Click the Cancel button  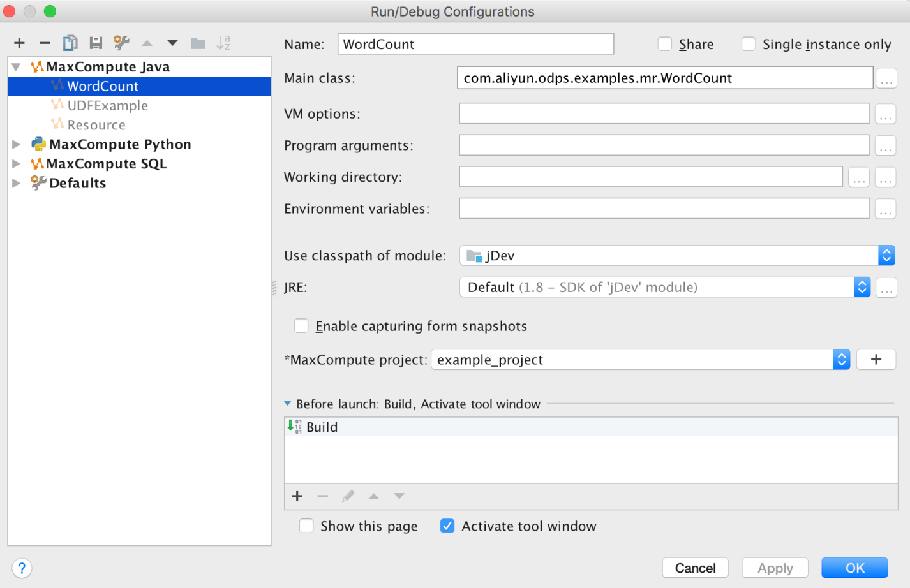(x=695, y=568)
